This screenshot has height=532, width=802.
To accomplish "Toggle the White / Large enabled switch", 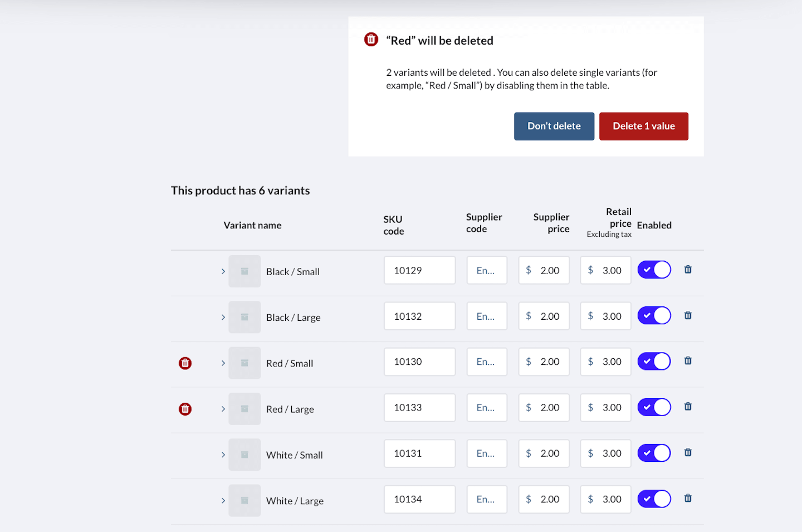I will click(x=654, y=499).
